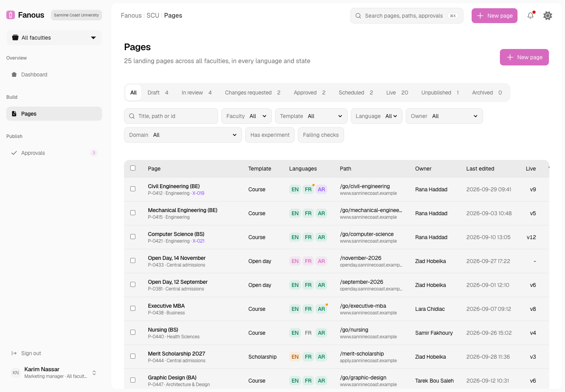Click the AR language badge for Executive MBA
The width and height of the screenshot is (565, 392).
(x=321, y=309)
